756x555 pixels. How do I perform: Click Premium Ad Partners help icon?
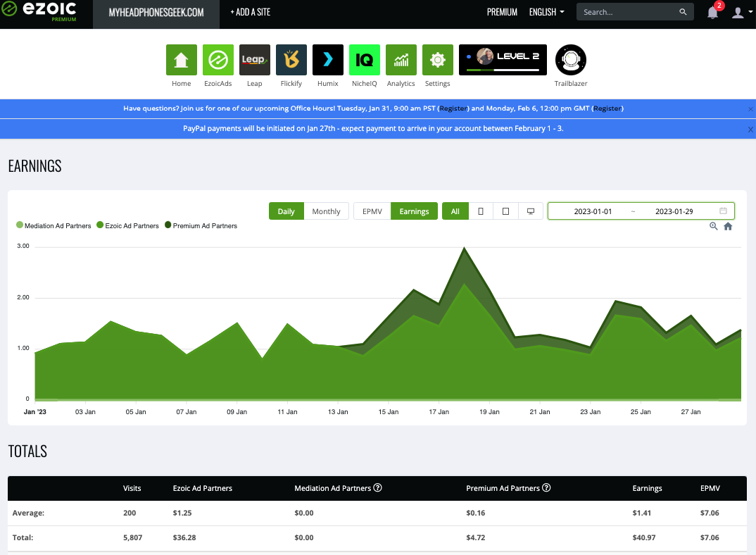tap(546, 487)
